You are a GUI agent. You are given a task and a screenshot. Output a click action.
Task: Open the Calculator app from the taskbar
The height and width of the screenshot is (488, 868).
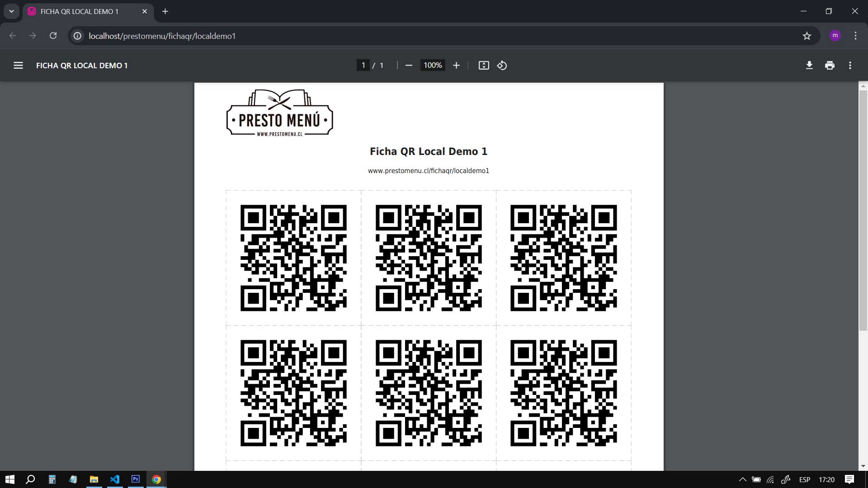pyautogui.click(x=52, y=479)
